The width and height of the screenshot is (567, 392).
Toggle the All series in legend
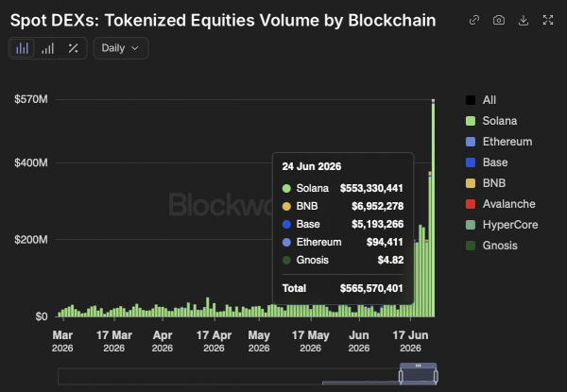[481, 100]
